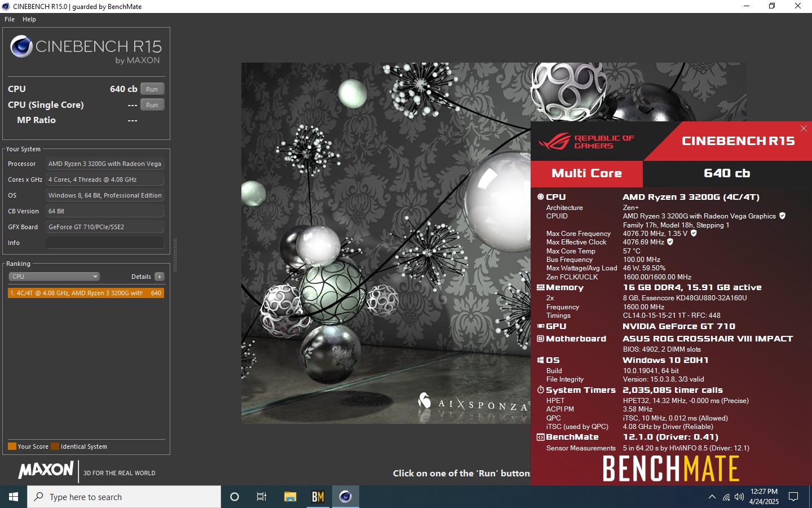The height and width of the screenshot is (508, 812).
Task: Click the Max Core Temp 57 °C value
Action: (x=632, y=251)
